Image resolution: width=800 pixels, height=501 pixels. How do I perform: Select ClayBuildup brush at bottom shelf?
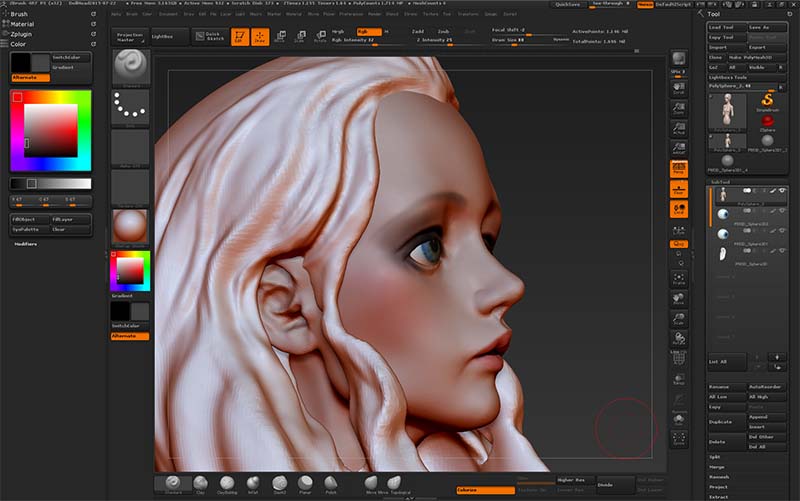pyautogui.click(x=227, y=484)
